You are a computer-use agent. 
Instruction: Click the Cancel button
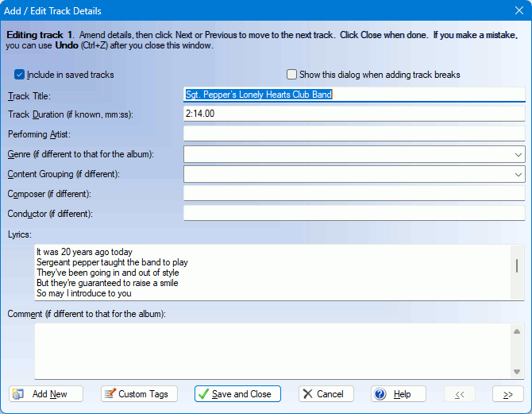326,394
